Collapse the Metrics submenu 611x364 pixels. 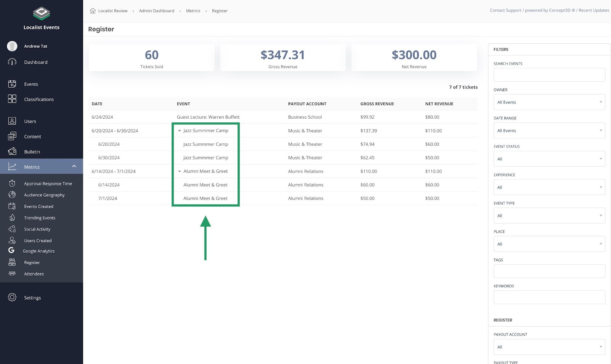click(75, 166)
